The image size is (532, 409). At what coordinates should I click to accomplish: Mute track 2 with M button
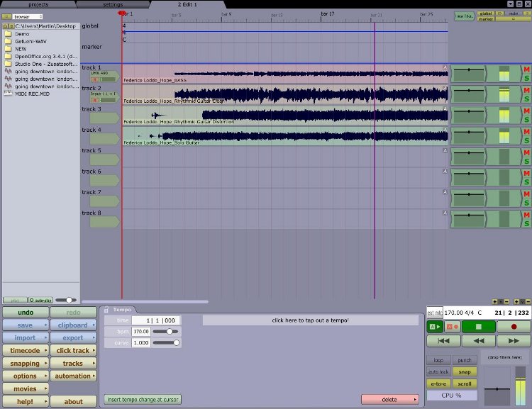click(526, 90)
